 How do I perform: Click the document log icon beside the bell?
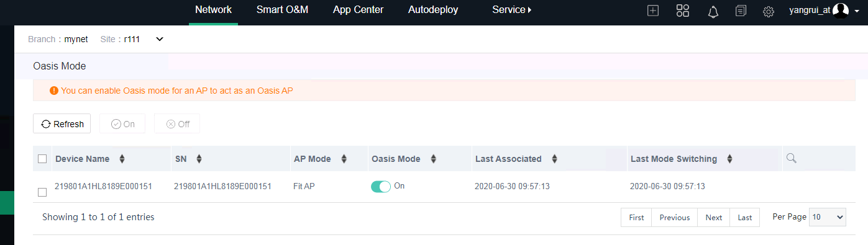tap(741, 11)
